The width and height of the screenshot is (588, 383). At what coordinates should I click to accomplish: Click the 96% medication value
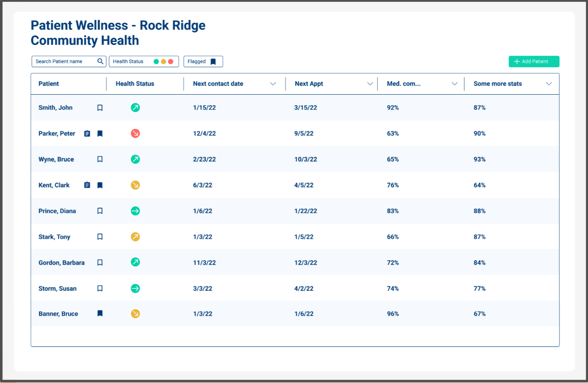(393, 314)
